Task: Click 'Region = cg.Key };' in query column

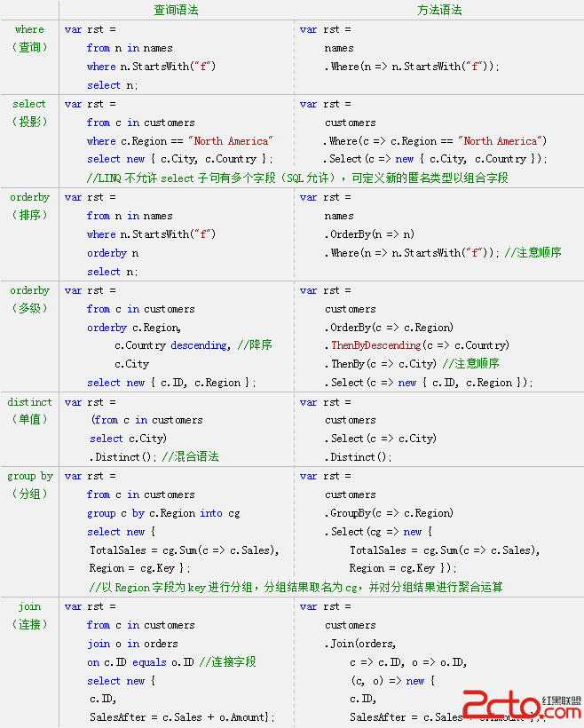Action: [x=139, y=568]
